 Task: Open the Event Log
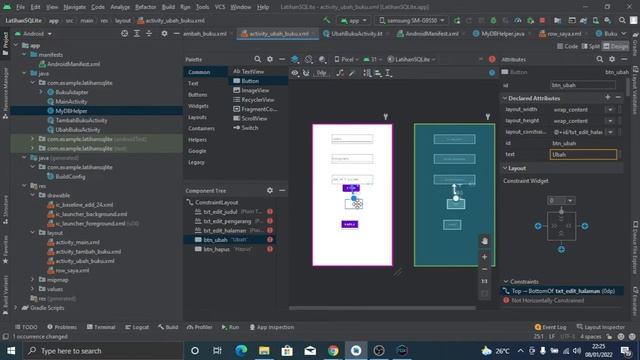[550, 327]
